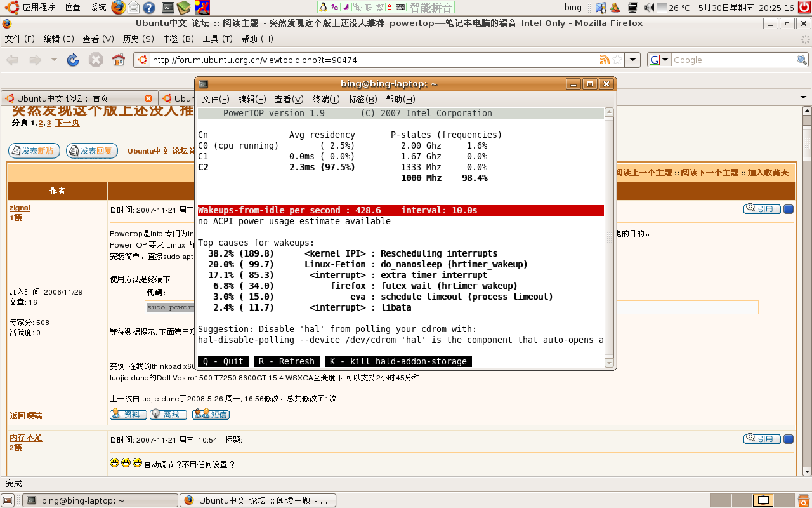
Task: Go to Firefox home page
Action: 119,60
